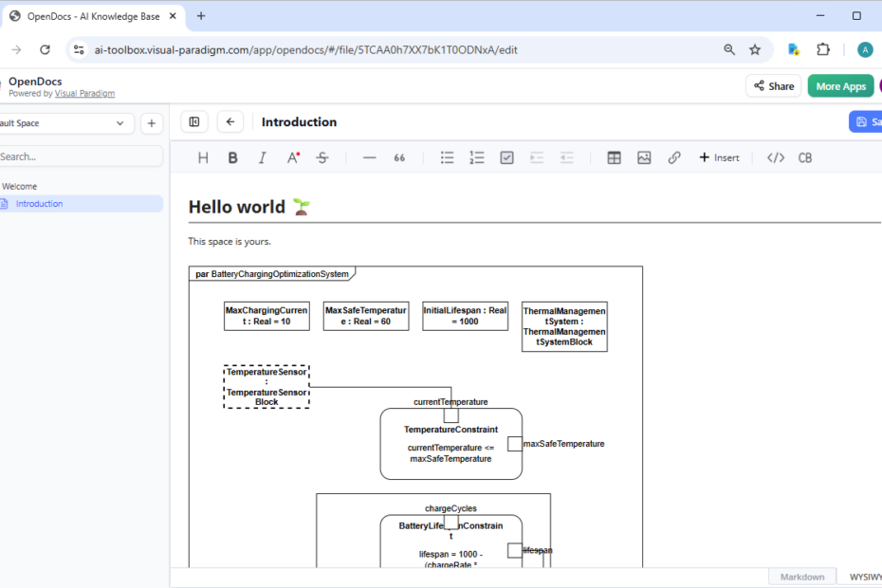882x588 pixels.
Task: Insert a table into the document
Action: [x=614, y=157]
